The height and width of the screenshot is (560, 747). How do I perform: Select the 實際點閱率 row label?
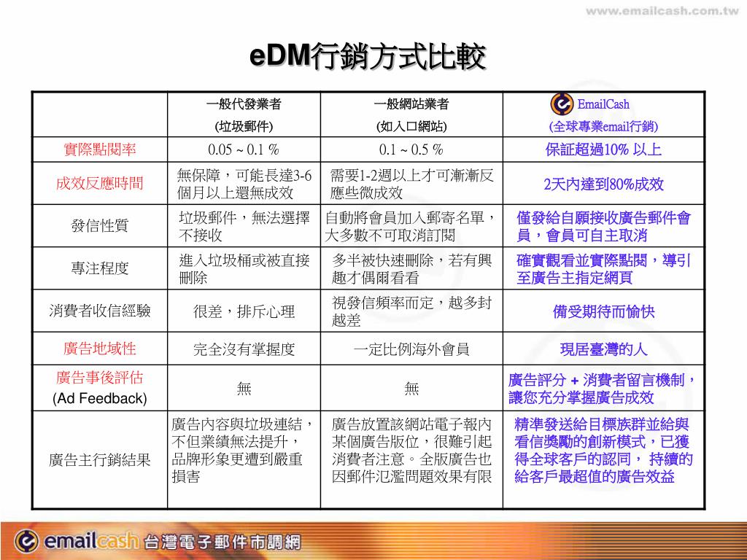pyautogui.click(x=99, y=149)
